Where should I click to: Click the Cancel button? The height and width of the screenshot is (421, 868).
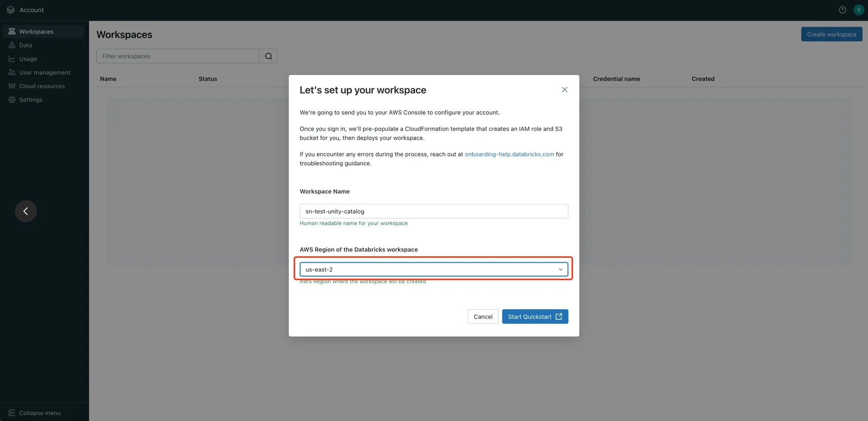click(483, 317)
